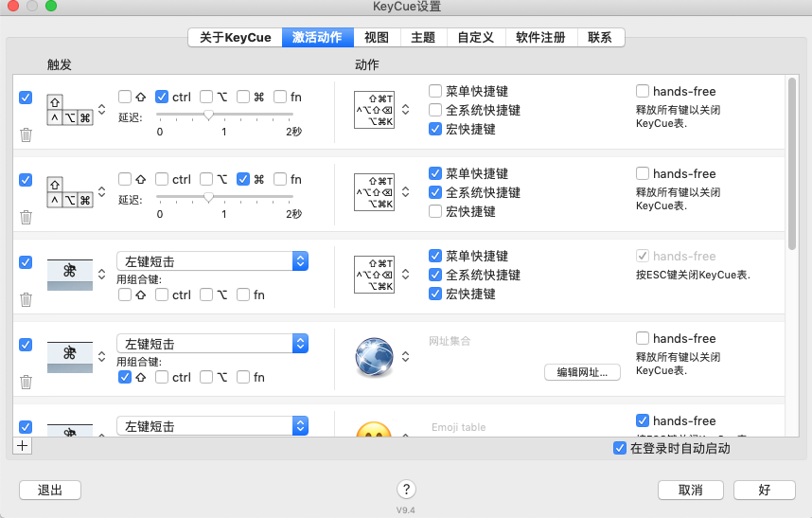Open 左键短击 dropdown in Emoji table row
This screenshot has height=518, width=812.
[x=212, y=426]
